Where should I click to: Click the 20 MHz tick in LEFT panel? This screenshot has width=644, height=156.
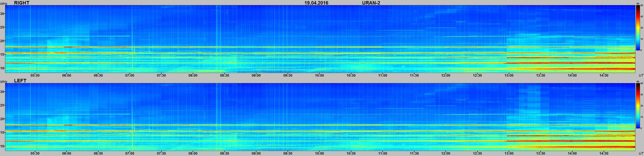coord(2,119)
